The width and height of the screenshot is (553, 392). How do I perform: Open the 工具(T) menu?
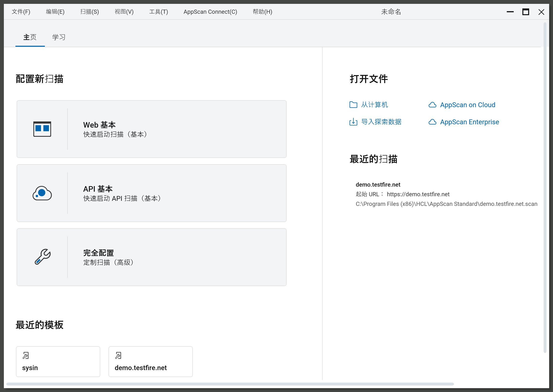(158, 12)
